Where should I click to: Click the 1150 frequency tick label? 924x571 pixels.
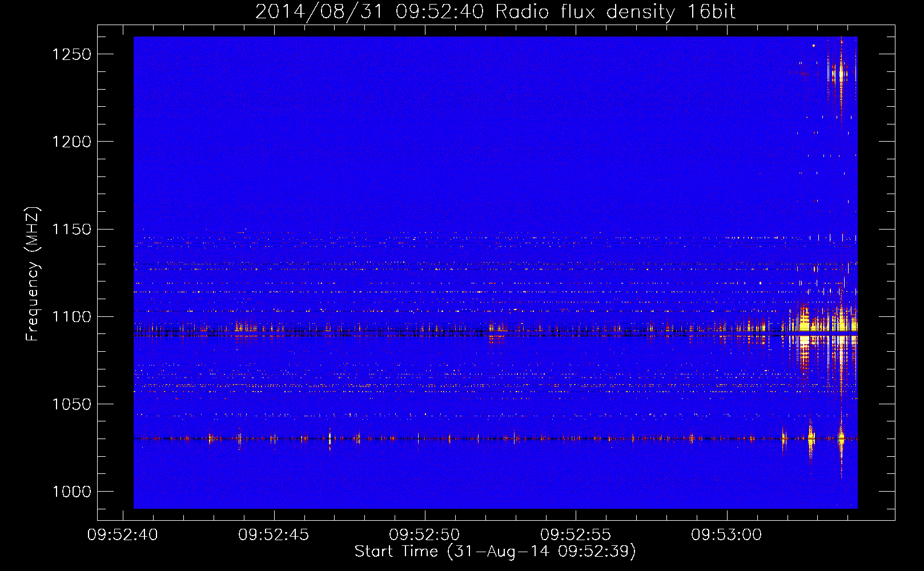(x=71, y=230)
